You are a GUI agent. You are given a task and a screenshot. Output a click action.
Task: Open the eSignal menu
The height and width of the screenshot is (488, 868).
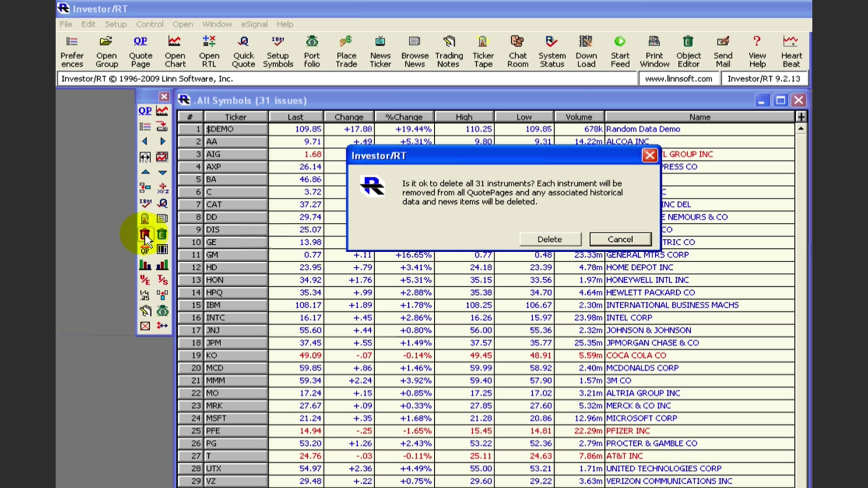tap(254, 24)
